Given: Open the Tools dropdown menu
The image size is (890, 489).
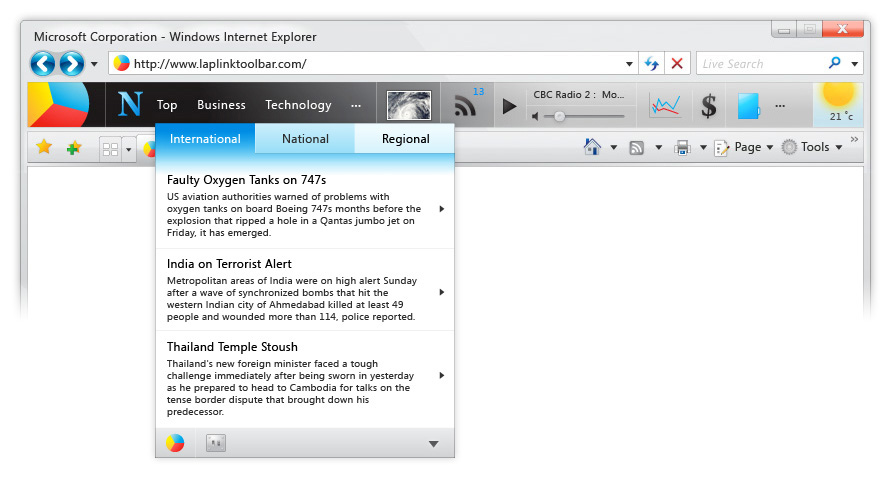Looking at the screenshot, I should 814,147.
